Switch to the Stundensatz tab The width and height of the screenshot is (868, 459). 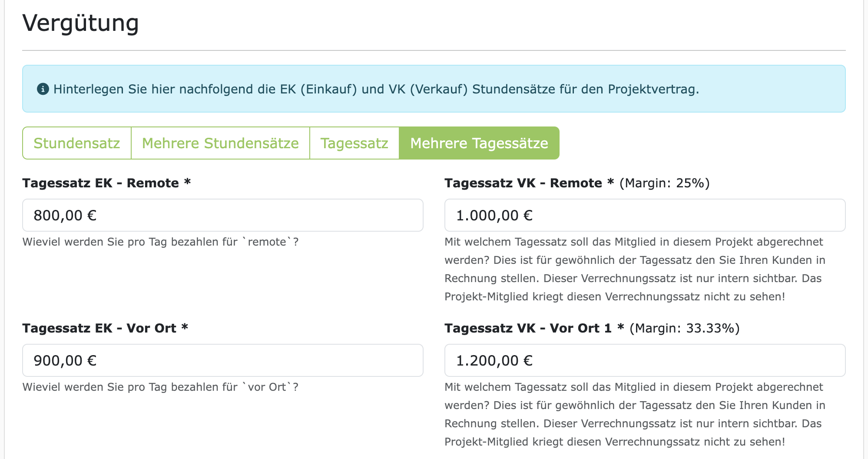click(76, 143)
